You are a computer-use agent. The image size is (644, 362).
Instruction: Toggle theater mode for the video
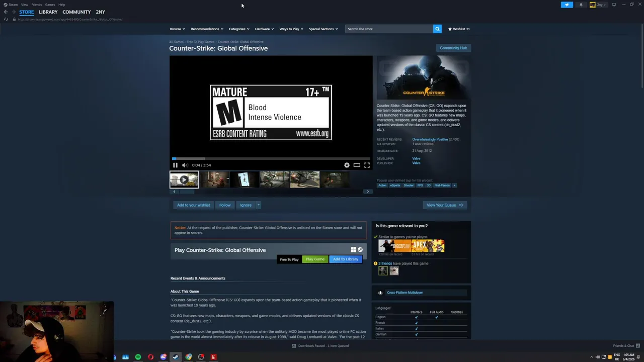(x=357, y=165)
